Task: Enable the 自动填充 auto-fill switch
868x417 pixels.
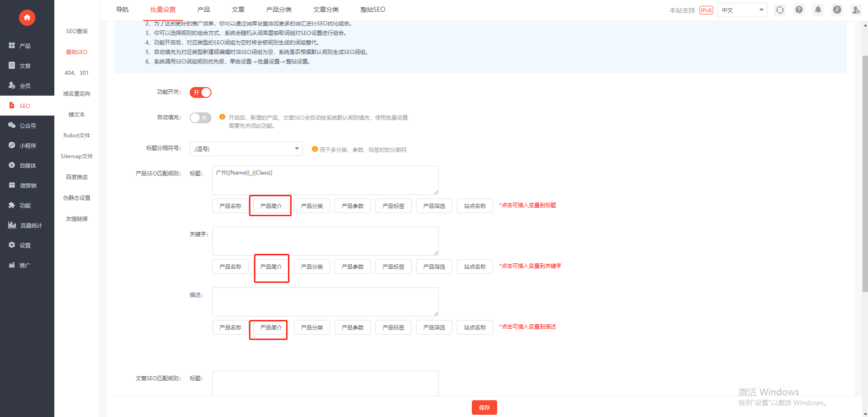Action: click(201, 118)
